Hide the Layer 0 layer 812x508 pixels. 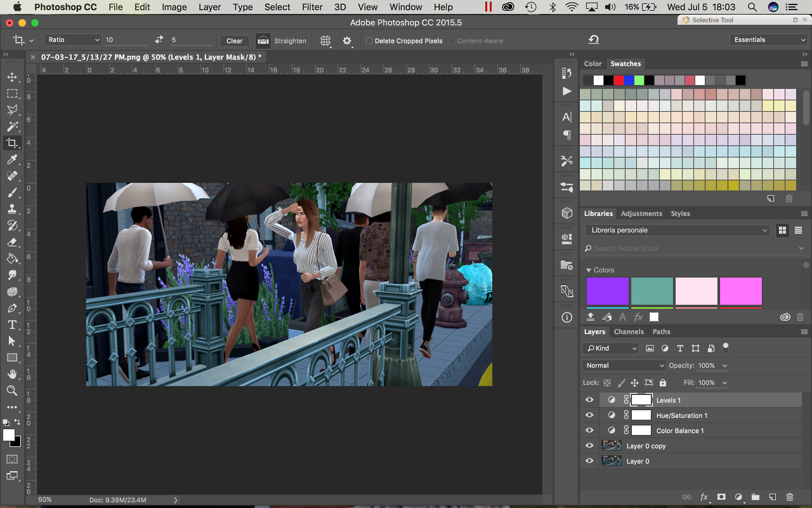click(589, 461)
